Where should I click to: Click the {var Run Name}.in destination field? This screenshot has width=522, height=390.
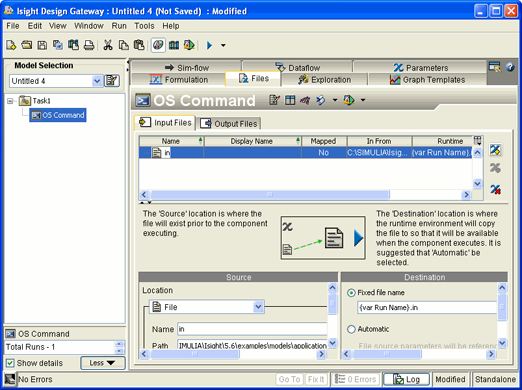point(427,307)
